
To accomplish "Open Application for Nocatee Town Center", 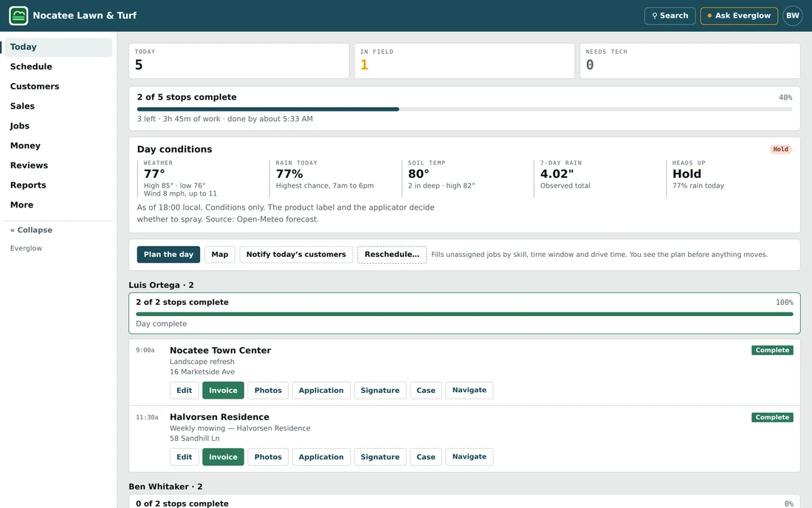I will coord(321,390).
